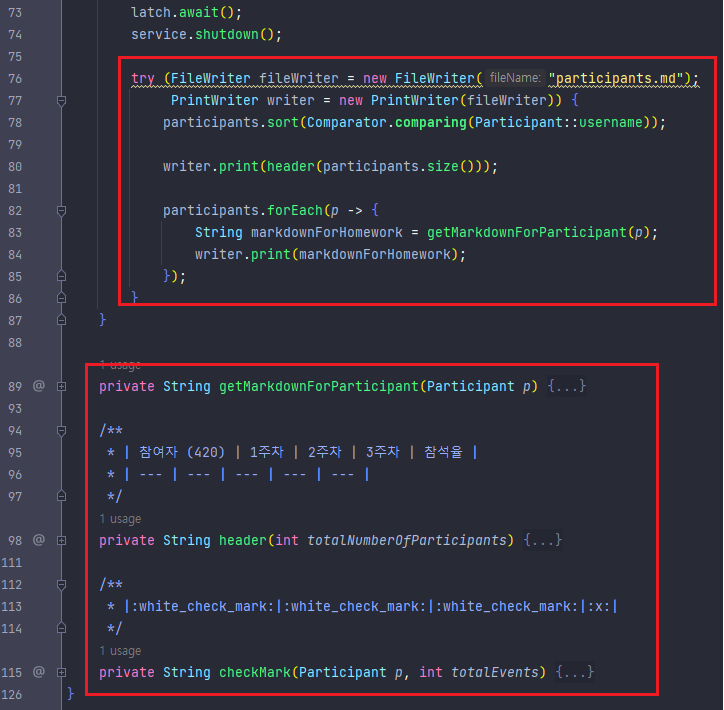Collapse the Javadoc comment fold at line 112
This screenshot has height=710, width=724.
(x=61, y=584)
